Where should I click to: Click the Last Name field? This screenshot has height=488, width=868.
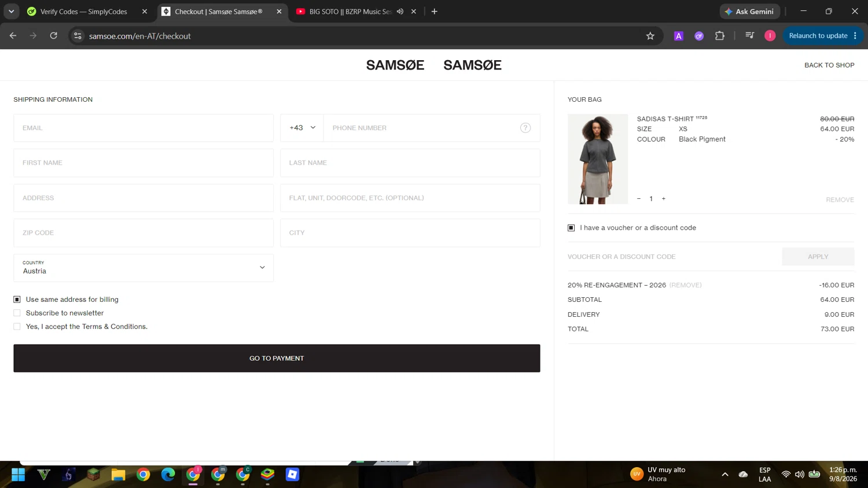[x=410, y=163]
